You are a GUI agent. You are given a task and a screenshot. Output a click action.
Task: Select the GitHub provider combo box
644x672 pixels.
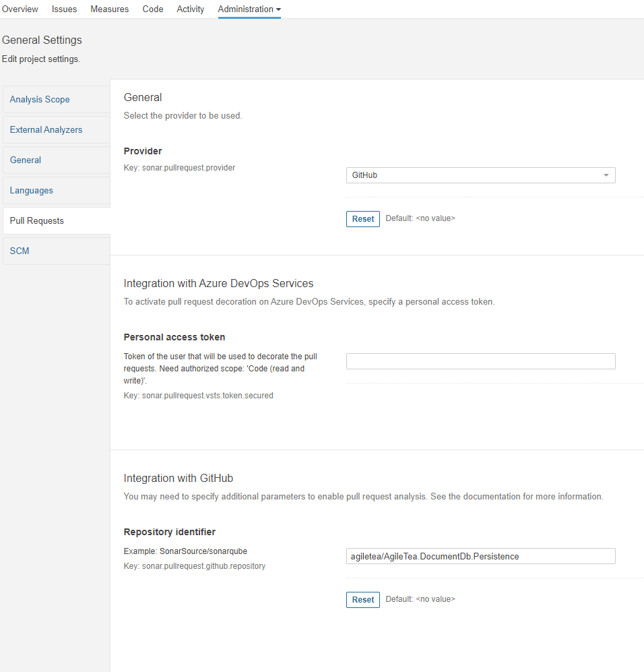[480, 175]
